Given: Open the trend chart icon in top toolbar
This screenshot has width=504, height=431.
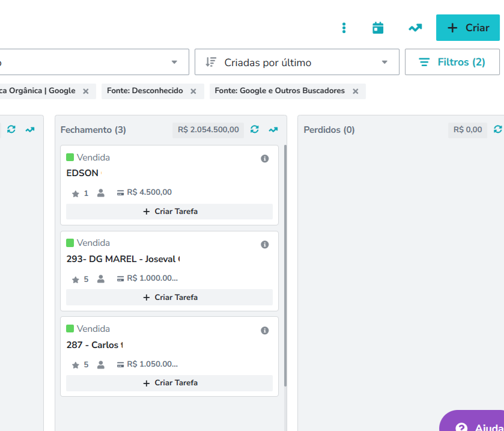Looking at the screenshot, I should pos(415,28).
